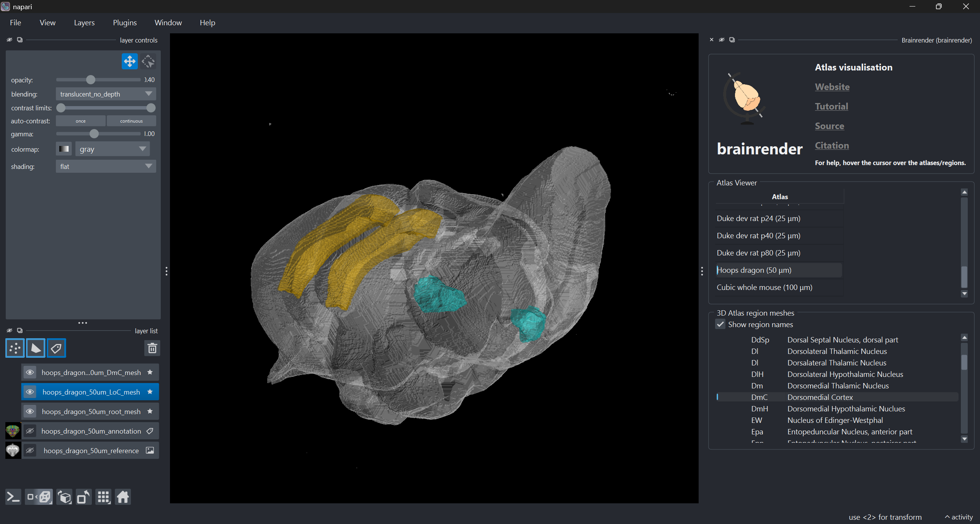Select Duke dev rat p24 atlas

tap(779, 218)
